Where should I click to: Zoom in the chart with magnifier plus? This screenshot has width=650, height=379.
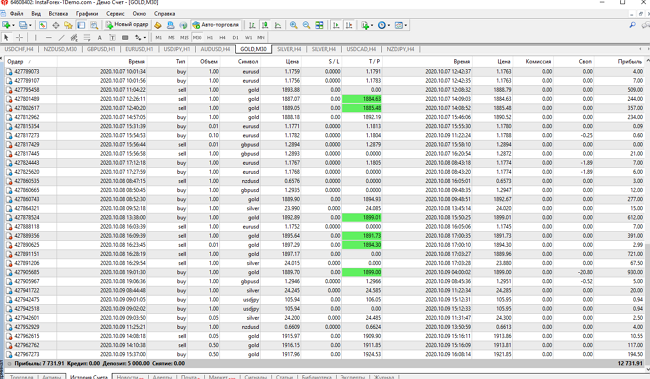(293, 25)
